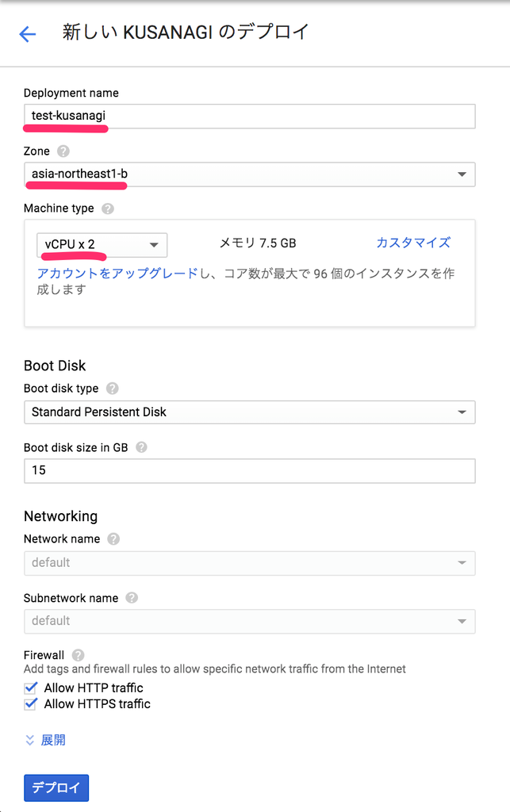Open the Boot disk type help icon
The image size is (510, 812).
coord(112,389)
